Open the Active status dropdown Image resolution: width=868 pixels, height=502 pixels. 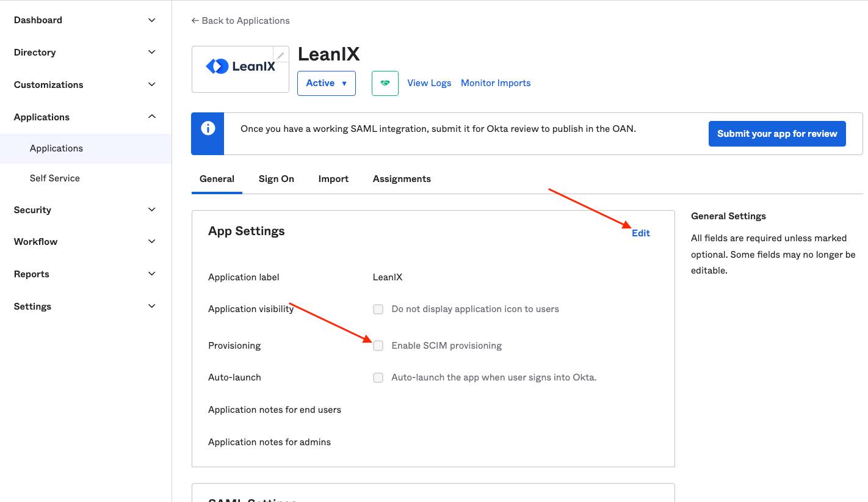click(327, 83)
